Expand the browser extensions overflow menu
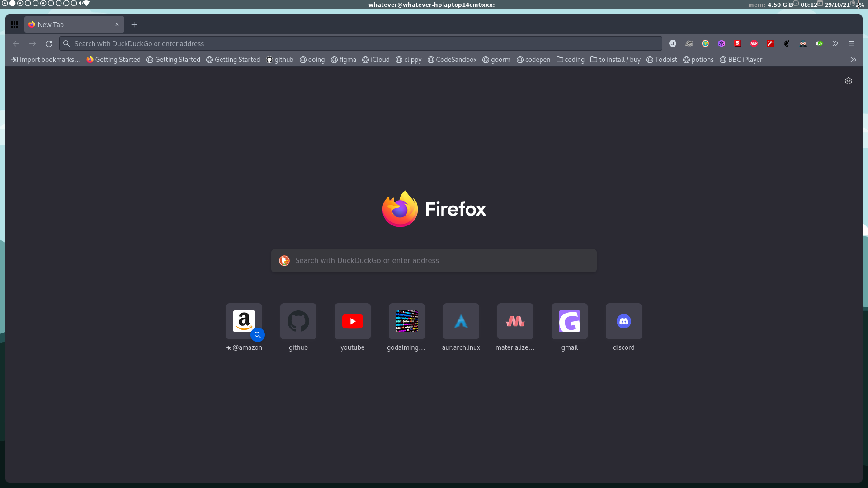This screenshot has width=868, height=488. pos(836,43)
